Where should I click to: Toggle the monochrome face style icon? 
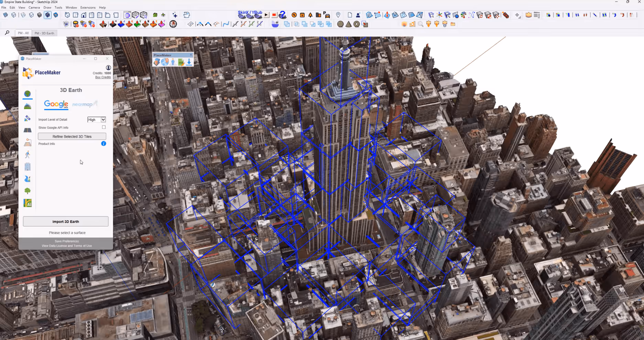56,15
